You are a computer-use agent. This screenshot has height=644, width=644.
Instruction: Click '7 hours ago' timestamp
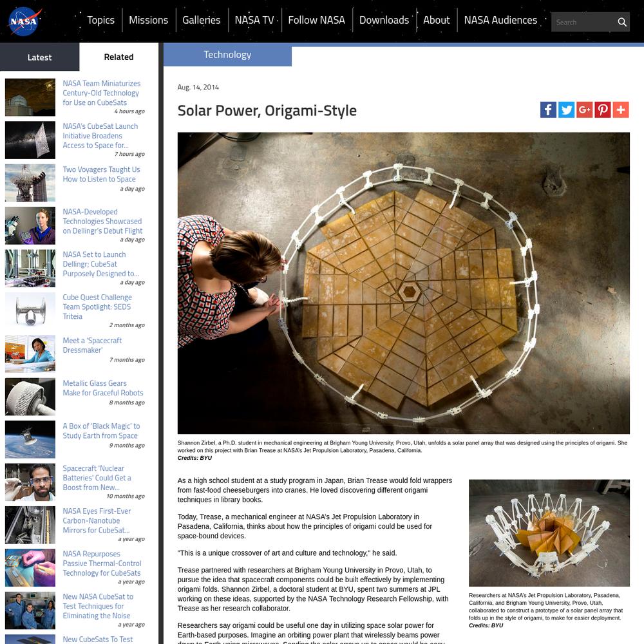(129, 154)
